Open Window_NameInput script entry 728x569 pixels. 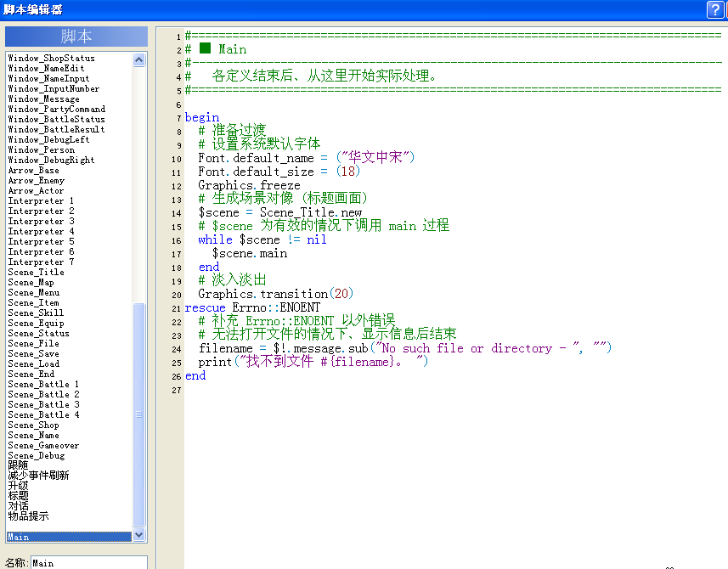click(48, 78)
